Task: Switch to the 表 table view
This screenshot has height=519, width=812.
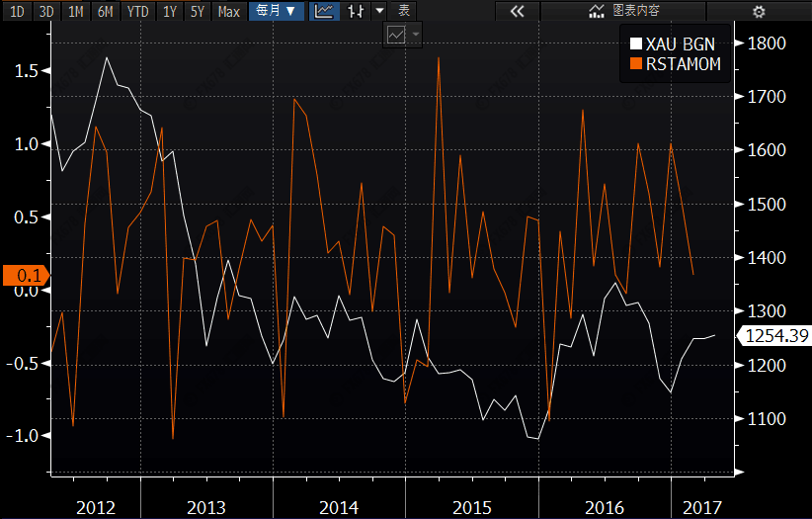Action: [x=403, y=11]
